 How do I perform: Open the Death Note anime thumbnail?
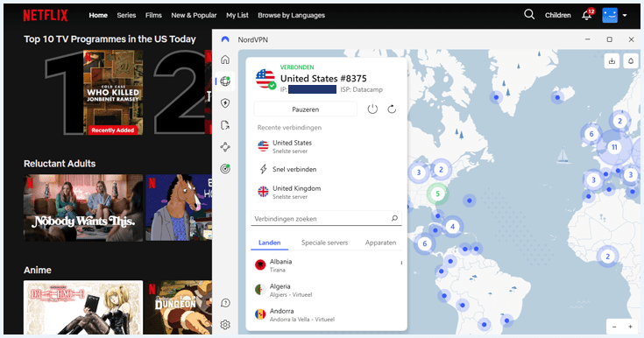tap(83, 307)
